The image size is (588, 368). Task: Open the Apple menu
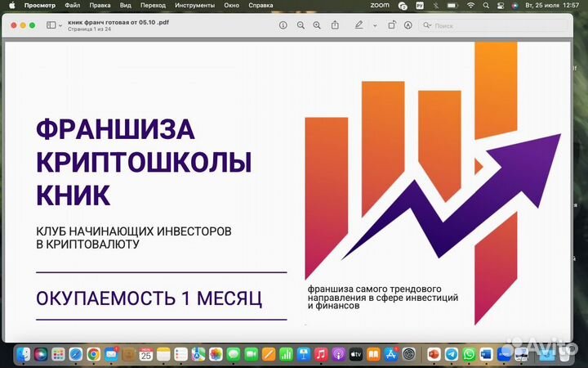(x=12, y=5)
